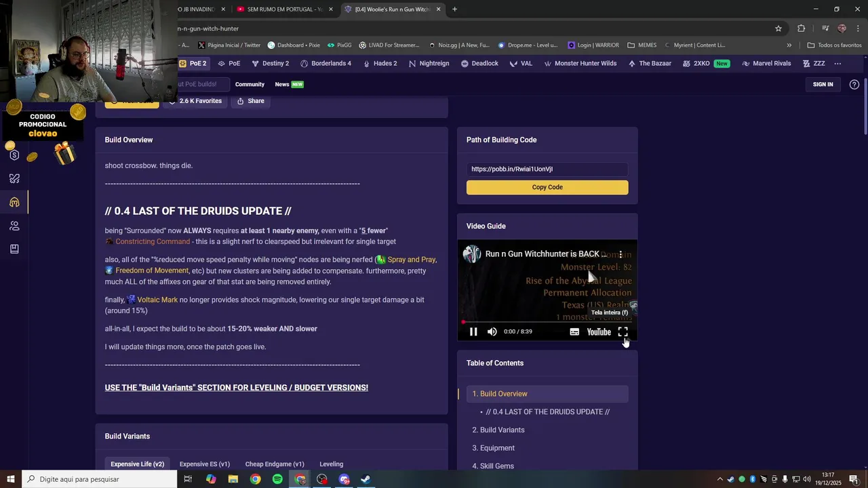Open the community users sidebar icon
Image resolution: width=868 pixels, height=488 pixels.
pos(14,226)
